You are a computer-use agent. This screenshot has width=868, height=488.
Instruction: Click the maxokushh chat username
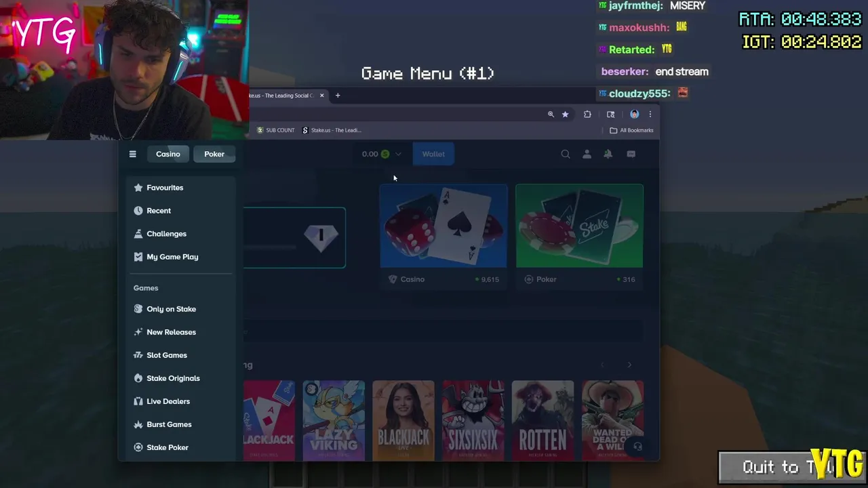pos(639,28)
